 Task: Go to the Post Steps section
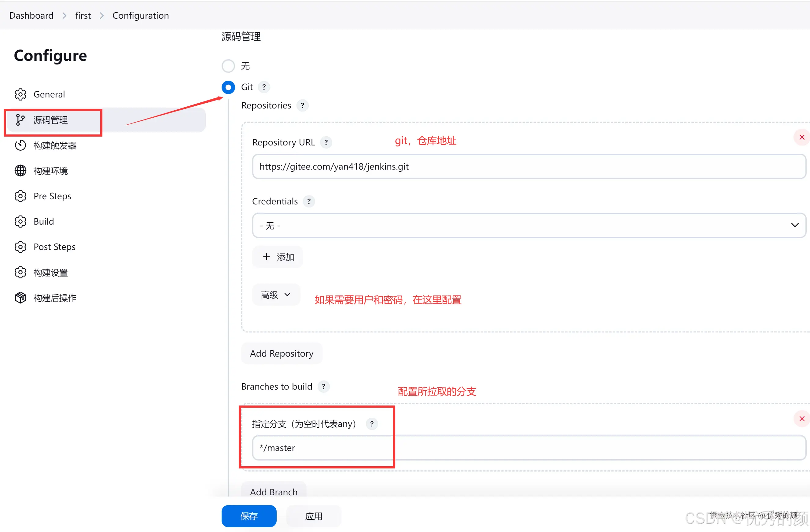[x=54, y=247]
